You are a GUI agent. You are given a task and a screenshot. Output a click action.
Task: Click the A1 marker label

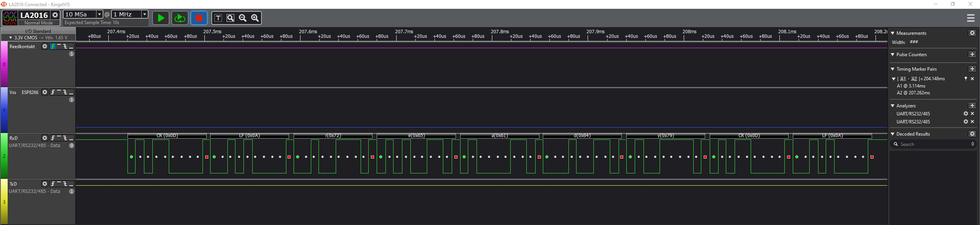click(903, 79)
